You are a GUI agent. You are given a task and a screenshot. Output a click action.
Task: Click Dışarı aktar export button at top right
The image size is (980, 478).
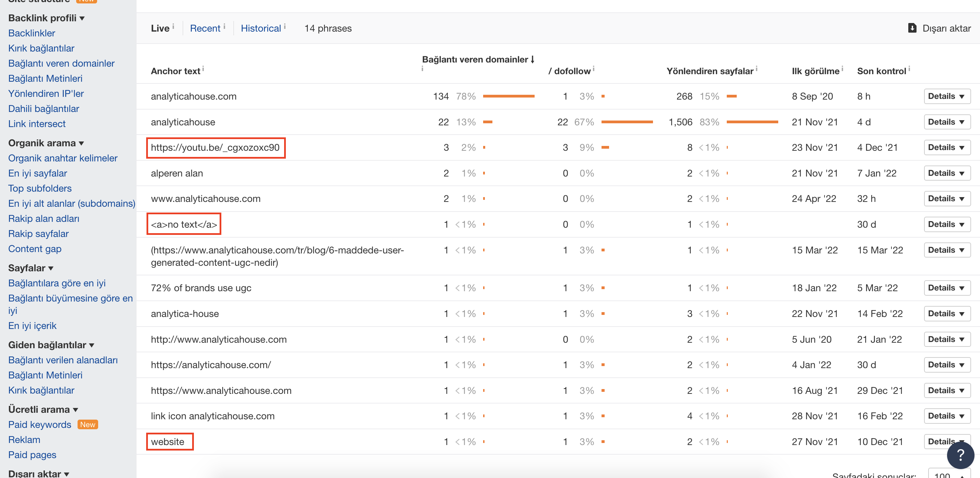[x=939, y=28]
